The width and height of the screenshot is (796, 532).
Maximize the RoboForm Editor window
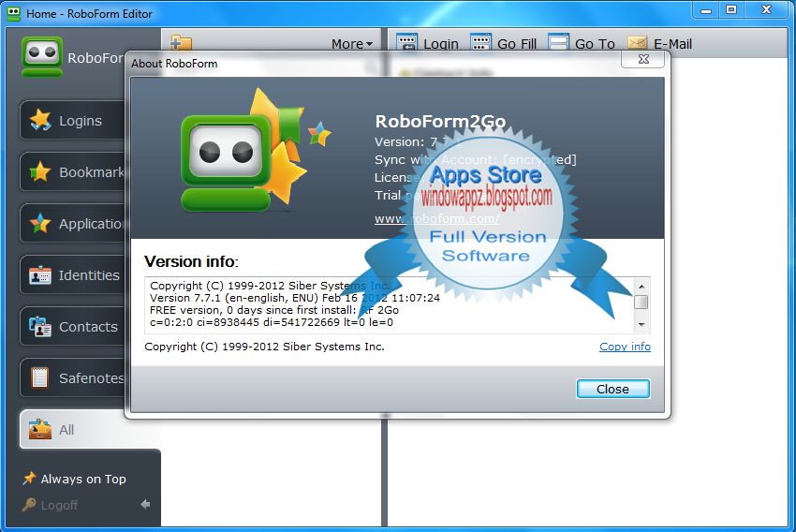(x=731, y=10)
